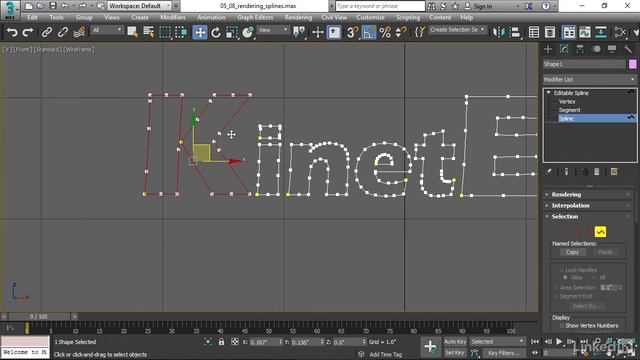The height and width of the screenshot is (360, 640).
Task: Toggle 3D Snaps icon
Action: point(352,32)
